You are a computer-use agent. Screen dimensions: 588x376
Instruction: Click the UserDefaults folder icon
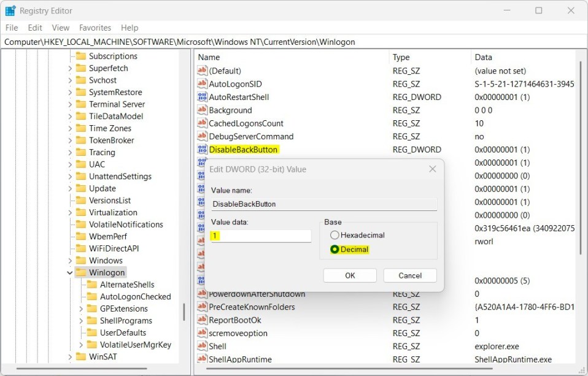coord(92,332)
